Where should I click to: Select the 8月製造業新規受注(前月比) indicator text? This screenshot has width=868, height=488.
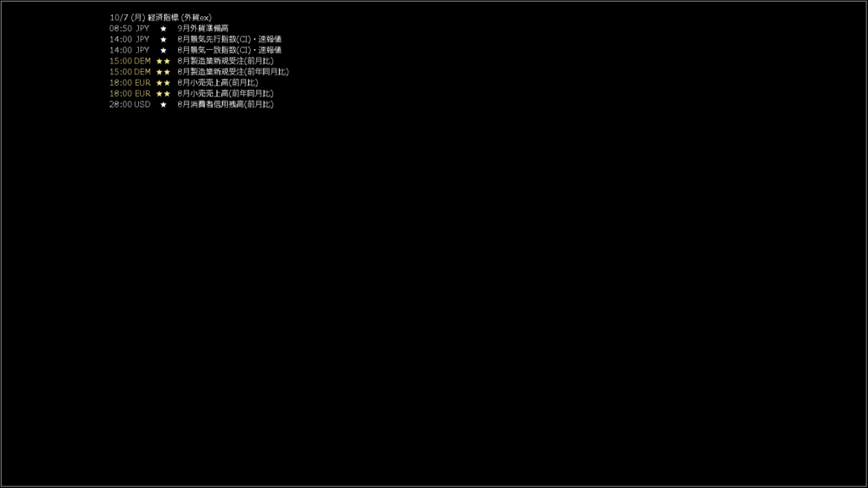point(225,61)
